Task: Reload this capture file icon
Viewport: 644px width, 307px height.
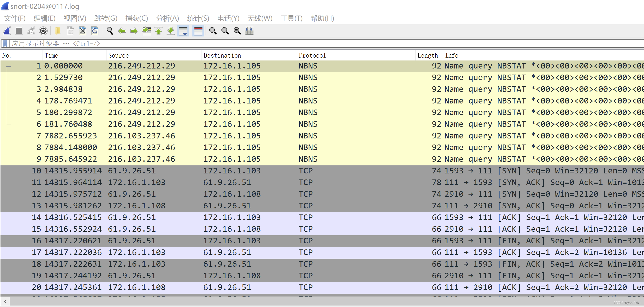Action: pos(95,31)
